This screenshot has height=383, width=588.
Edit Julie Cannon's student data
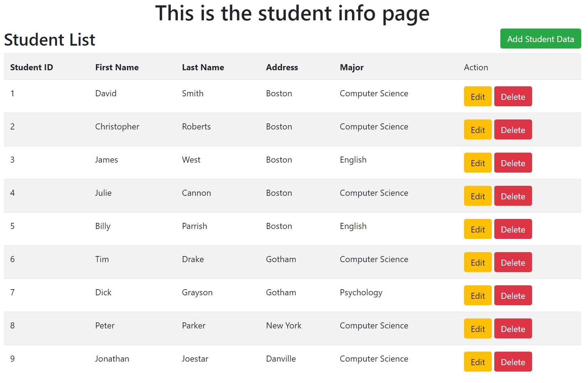(x=478, y=196)
